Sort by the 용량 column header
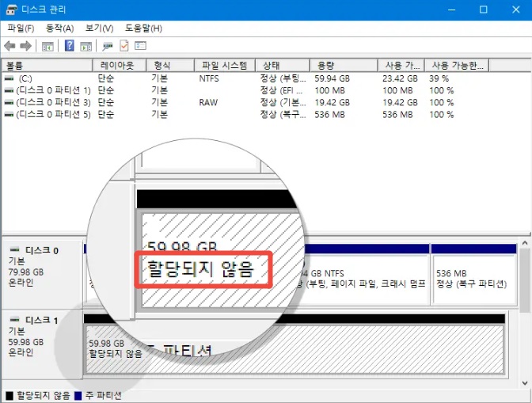 click(344, 65)
